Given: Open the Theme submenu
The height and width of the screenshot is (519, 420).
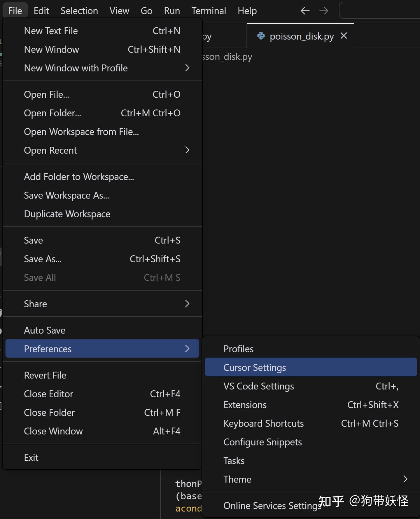Looking at the screenshot, I should coord(405,479).
